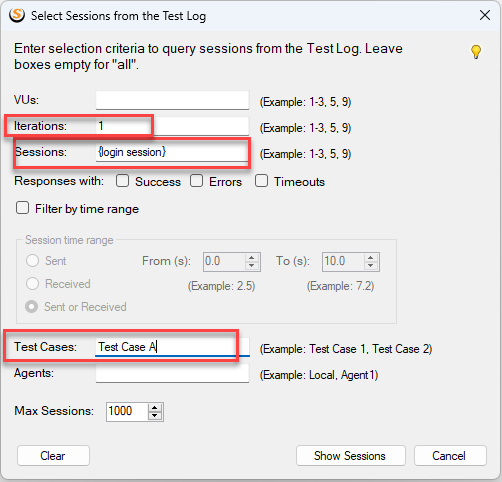Click the StresStimulus app icon in title bar

[x=17, y=15]
